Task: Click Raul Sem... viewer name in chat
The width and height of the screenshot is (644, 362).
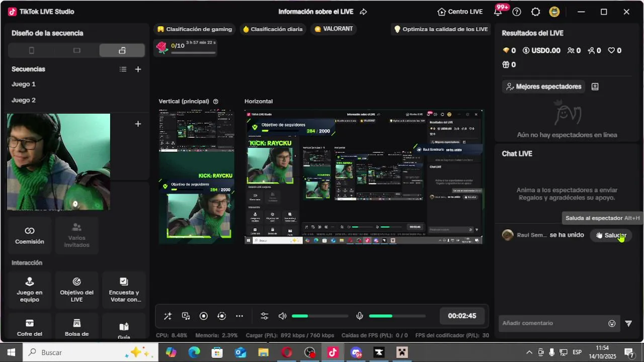Action: click(532, 235)
